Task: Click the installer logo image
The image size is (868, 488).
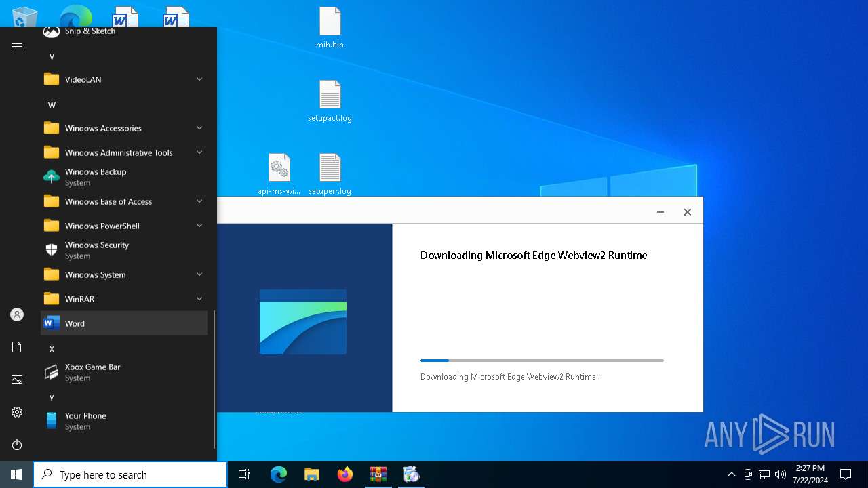Action: click(303, 322)
